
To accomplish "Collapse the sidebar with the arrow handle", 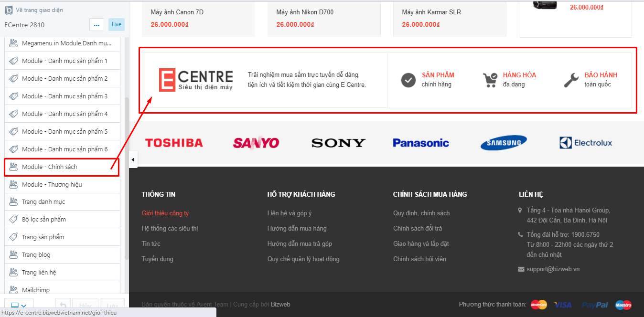I will tap(133, 159).
